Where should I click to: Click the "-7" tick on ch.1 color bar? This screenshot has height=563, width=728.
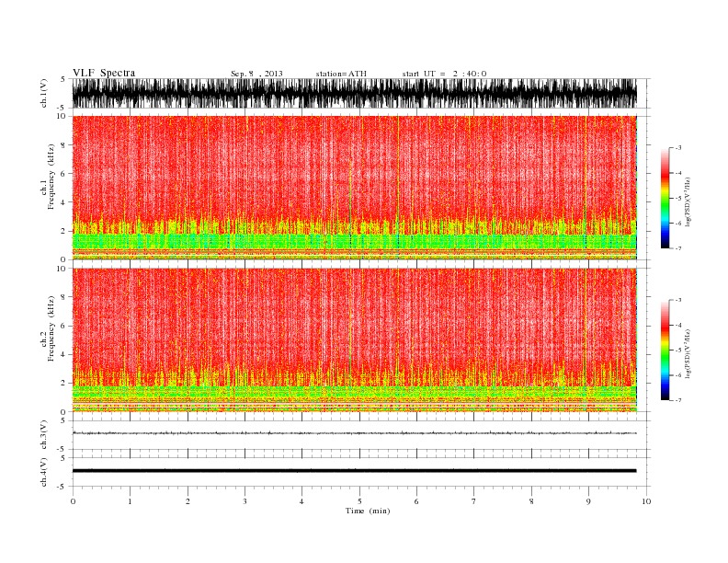pyautogui.click(x=678, y=248)
